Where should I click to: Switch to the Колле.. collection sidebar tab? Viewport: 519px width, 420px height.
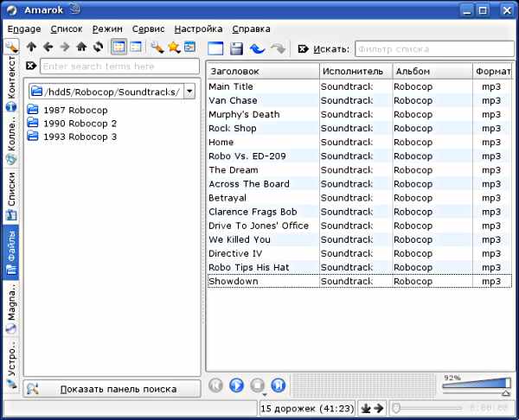11,139
